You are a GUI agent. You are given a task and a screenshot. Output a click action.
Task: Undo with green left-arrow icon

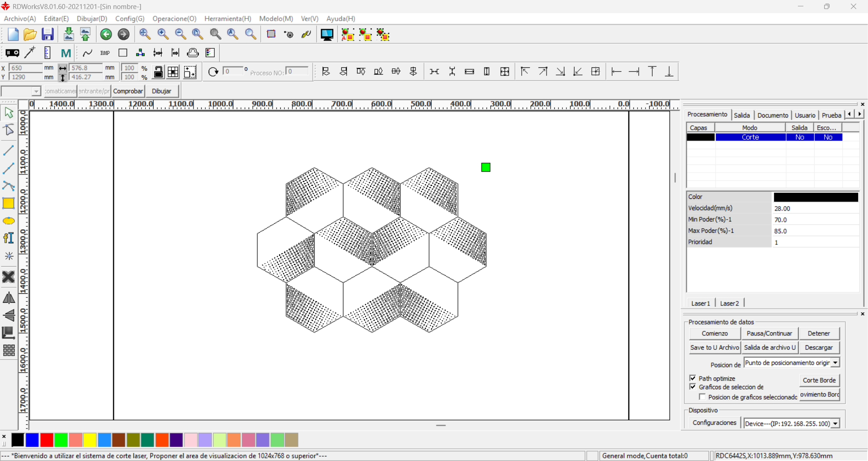pos(106,34)
